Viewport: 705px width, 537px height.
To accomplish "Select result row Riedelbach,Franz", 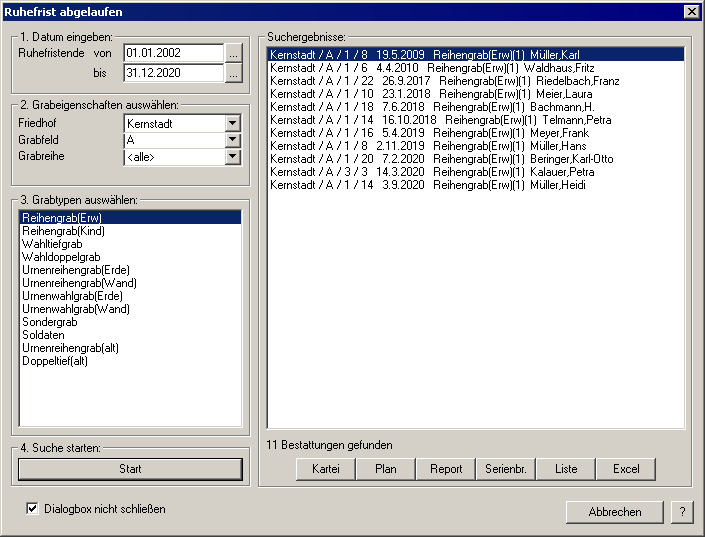I will 476,81.
